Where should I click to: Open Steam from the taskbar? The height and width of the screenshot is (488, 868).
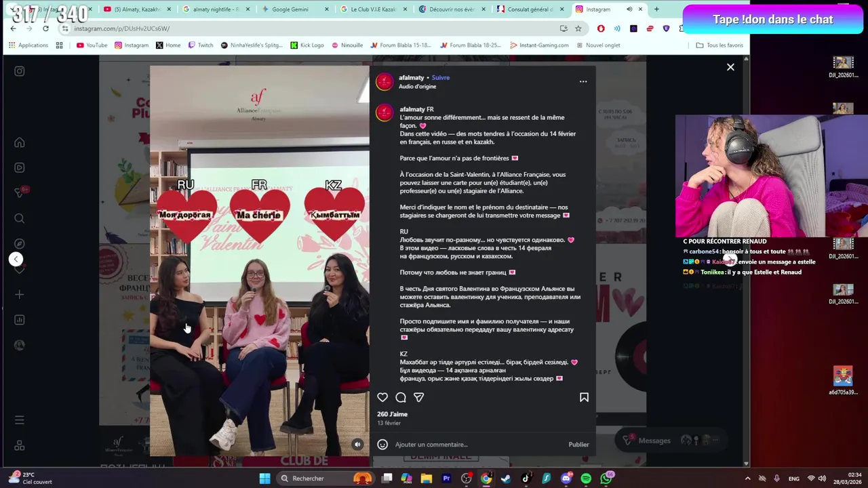[x=506, y=479]
